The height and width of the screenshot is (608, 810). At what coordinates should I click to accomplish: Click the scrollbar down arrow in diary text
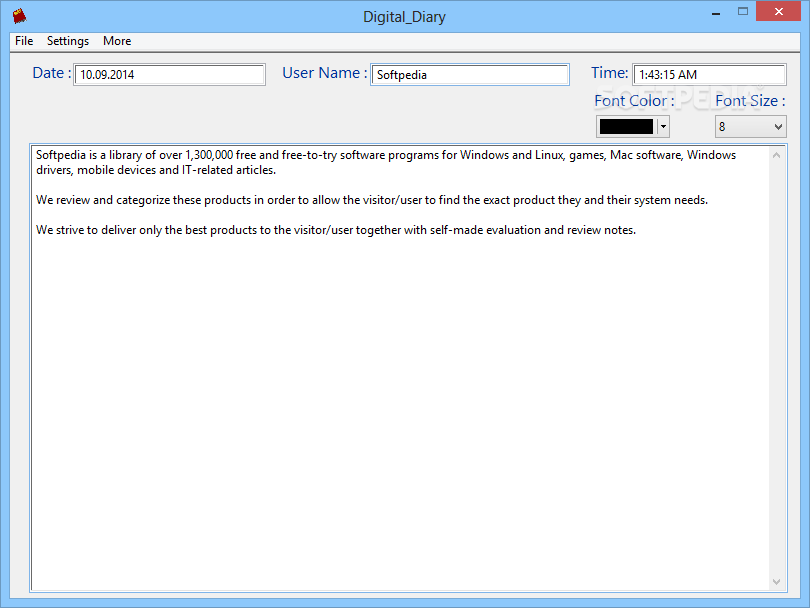coord(776,582)
